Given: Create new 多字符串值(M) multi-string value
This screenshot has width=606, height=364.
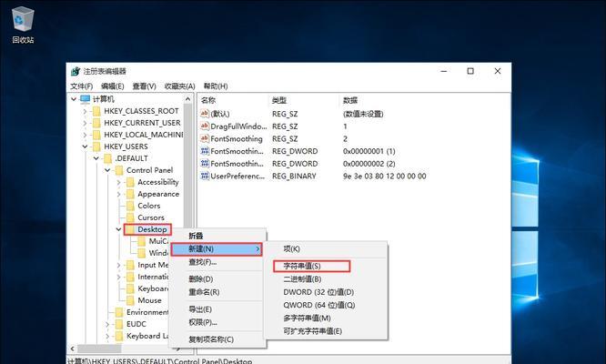Looking at the screenshot, I should coord(326,318).
